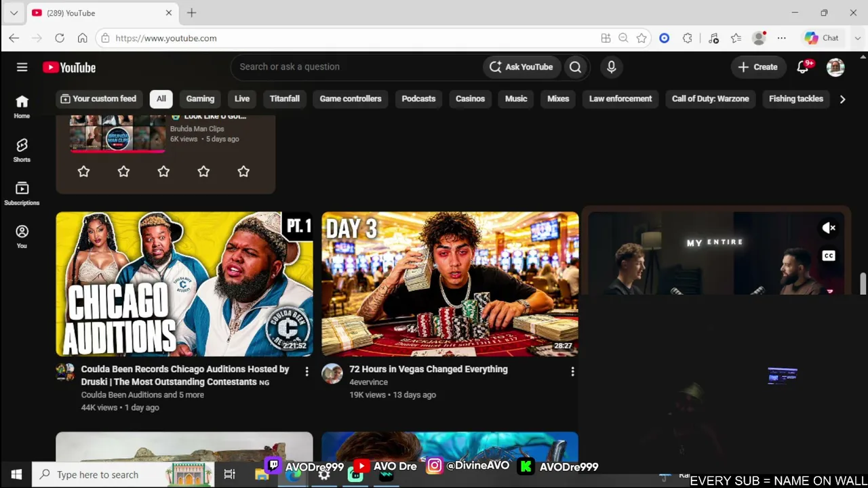The height and width of the screenshot is (488, 868).
Task: Select the Law enforcement chip
Action: [620, 99]
